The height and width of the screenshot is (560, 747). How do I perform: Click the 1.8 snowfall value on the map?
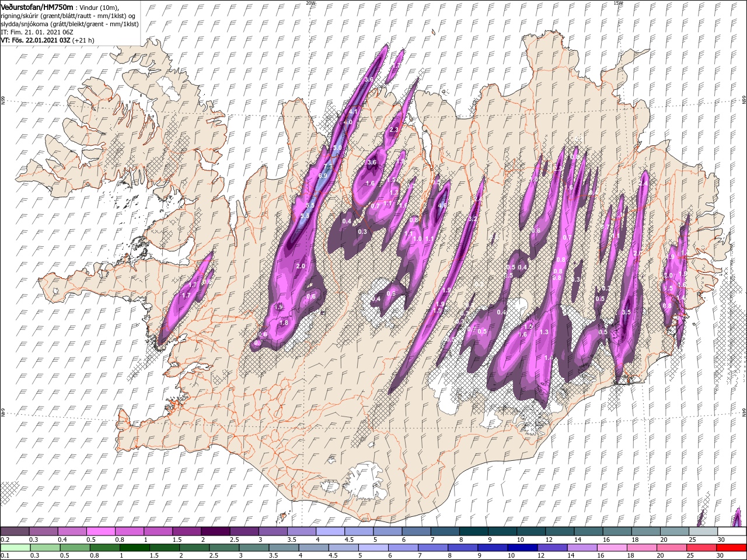[284, 323]
